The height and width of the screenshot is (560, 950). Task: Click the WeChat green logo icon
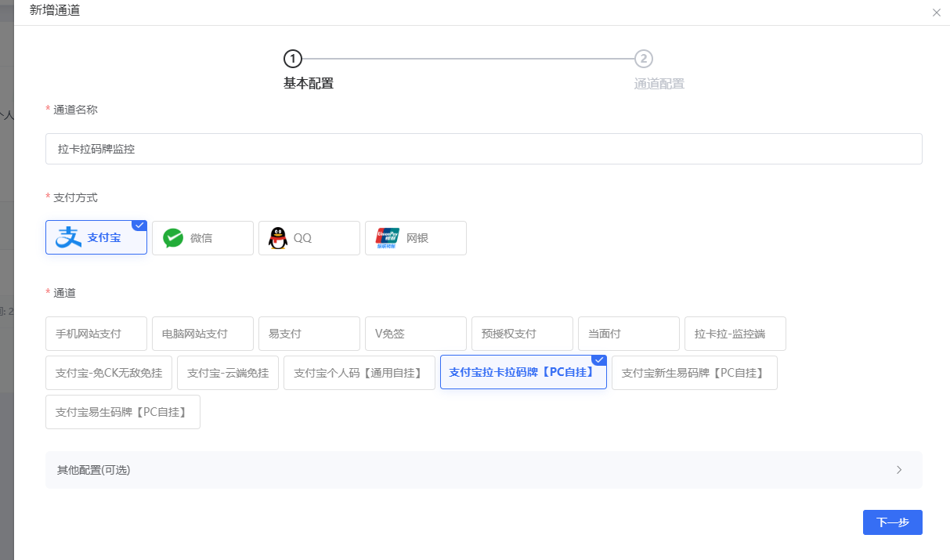pos(173,238)
